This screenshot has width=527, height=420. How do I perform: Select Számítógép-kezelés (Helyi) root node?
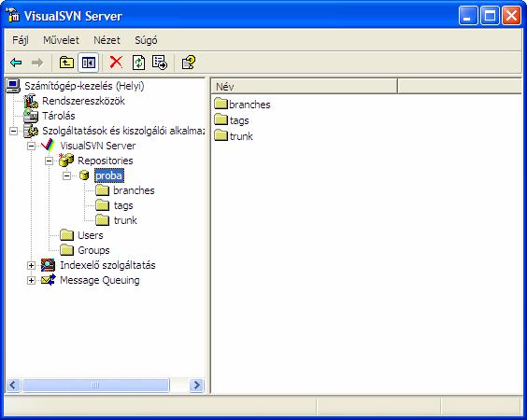pyautogui.click(x=84, y=86)
